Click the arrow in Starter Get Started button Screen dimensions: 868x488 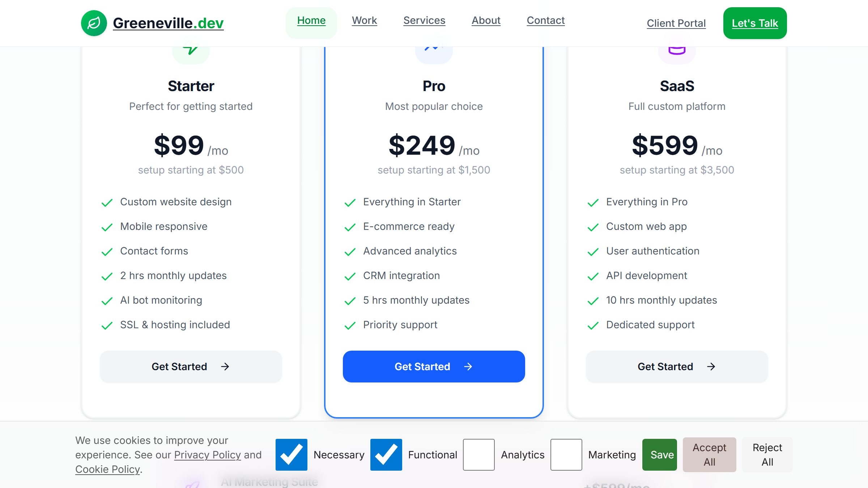[x=225, y=367]
